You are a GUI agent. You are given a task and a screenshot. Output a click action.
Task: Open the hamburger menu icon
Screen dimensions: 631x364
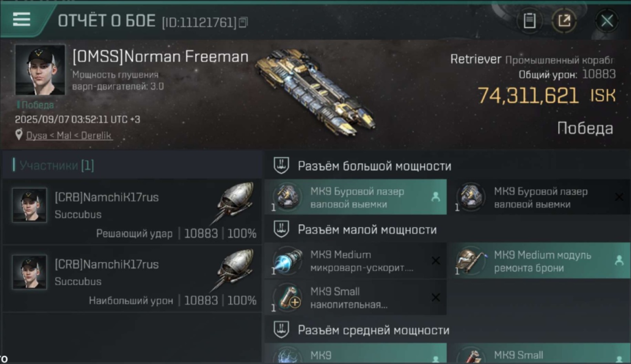[21, 19]
